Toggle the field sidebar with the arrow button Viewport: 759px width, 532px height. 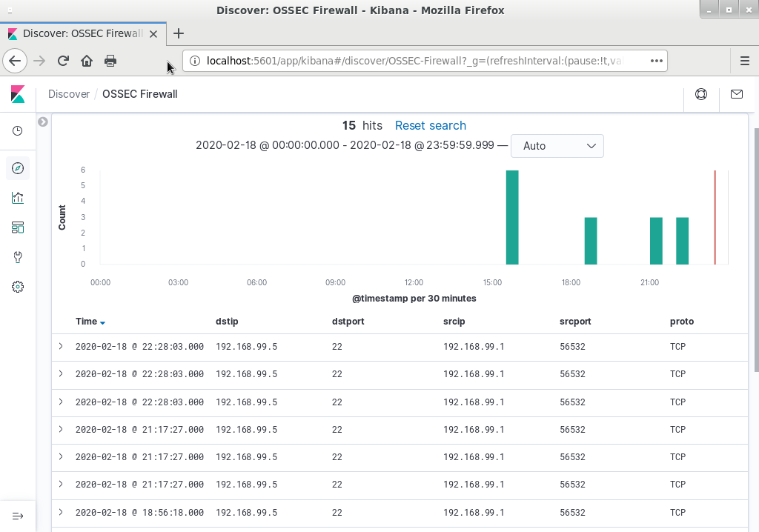pyautogui.click(x=42, y=122)
